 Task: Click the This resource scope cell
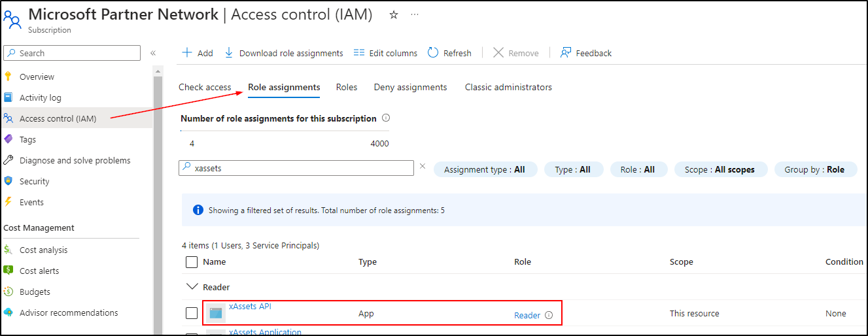695,314
